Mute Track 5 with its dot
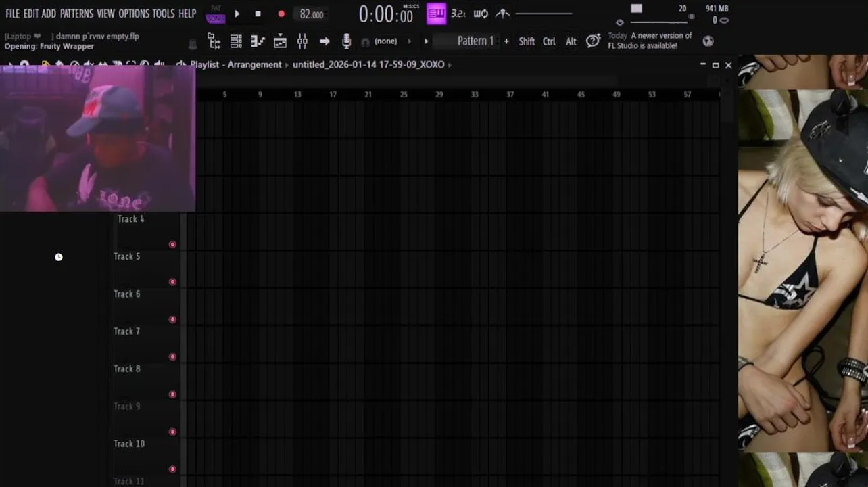 (x=172, y=282)
